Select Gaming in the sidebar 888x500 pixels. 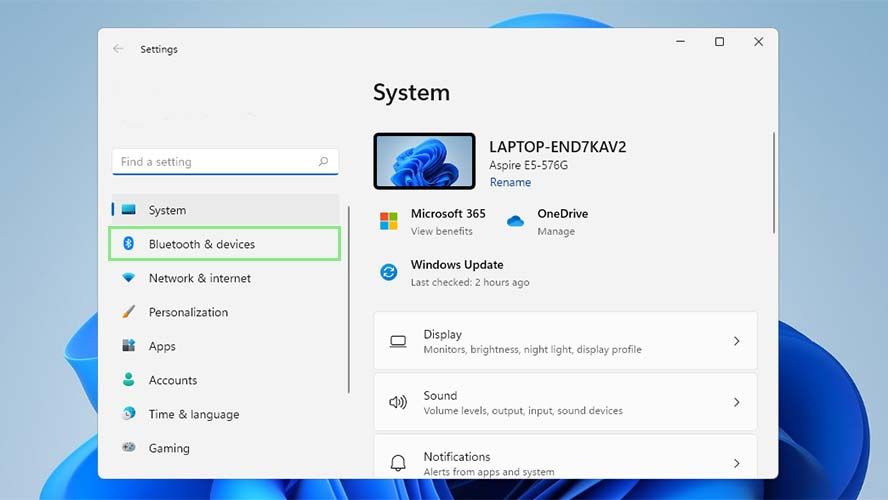226,448
